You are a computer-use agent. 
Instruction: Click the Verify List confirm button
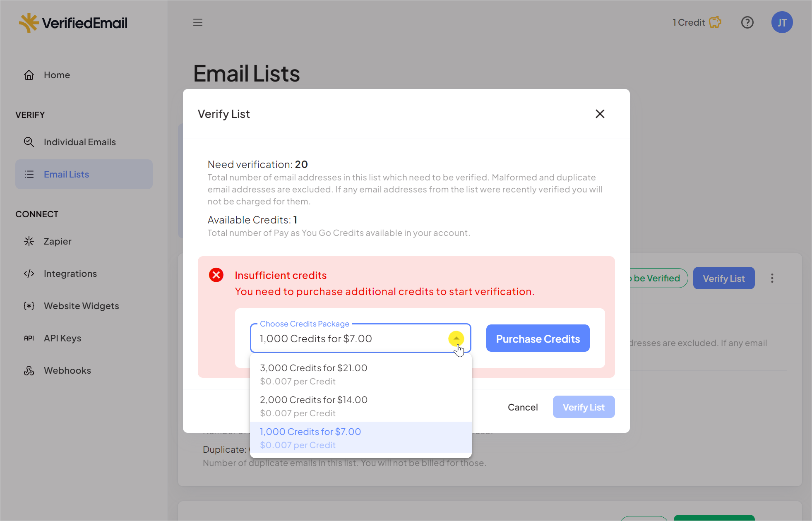coord(583,407)
